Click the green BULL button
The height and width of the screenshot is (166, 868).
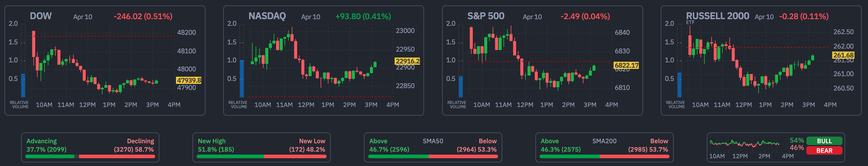point(824,141)
